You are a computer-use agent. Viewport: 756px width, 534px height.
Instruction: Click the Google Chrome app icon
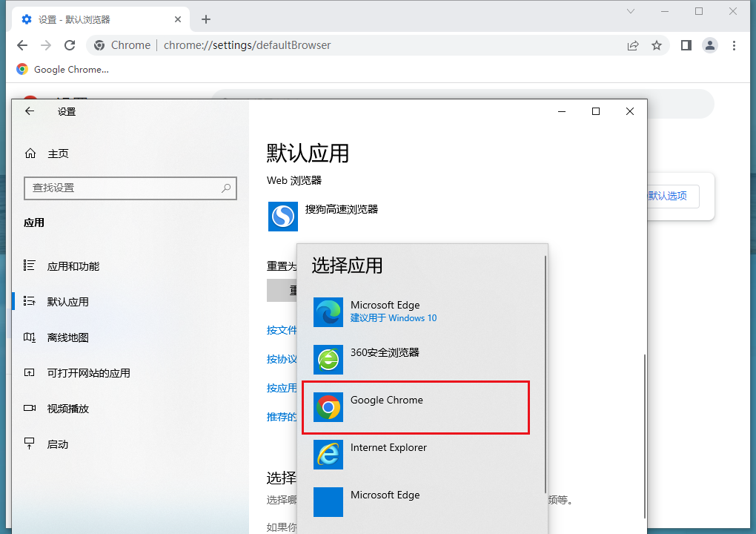(328, 407)
